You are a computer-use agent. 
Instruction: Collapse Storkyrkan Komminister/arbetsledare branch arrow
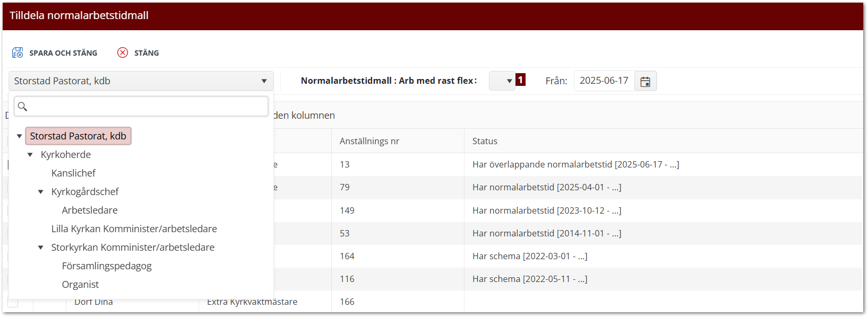(x=41, y=248)
